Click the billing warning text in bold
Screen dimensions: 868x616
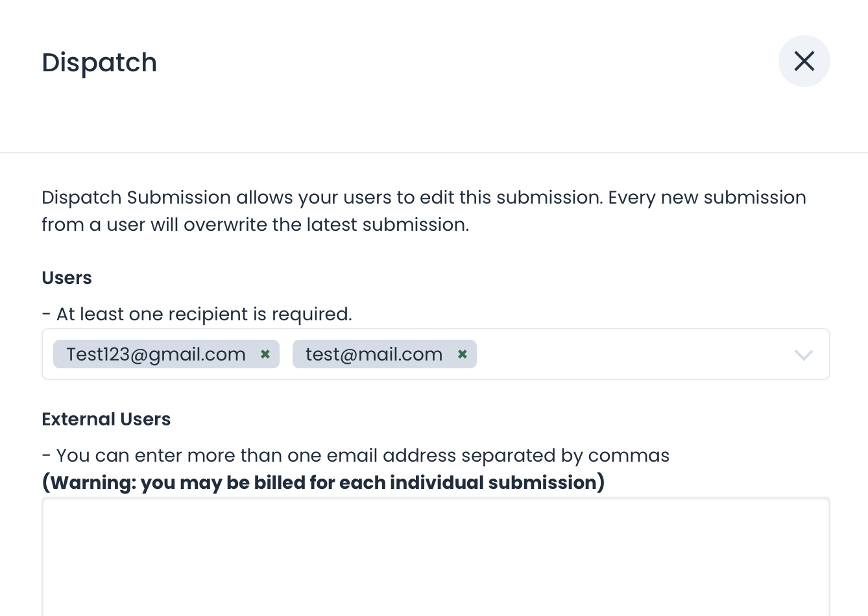tap(323, 482)
